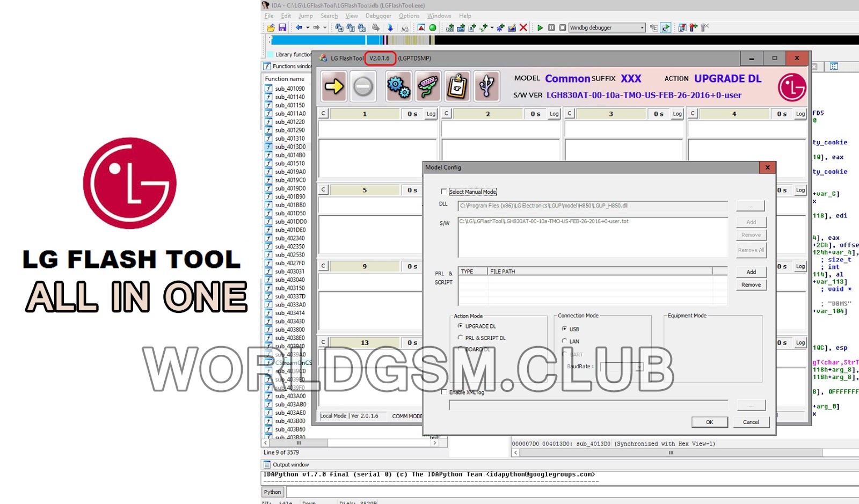Open the File menu in IDA
This screenshot has width=859, height=504.
tap(269, 16)
